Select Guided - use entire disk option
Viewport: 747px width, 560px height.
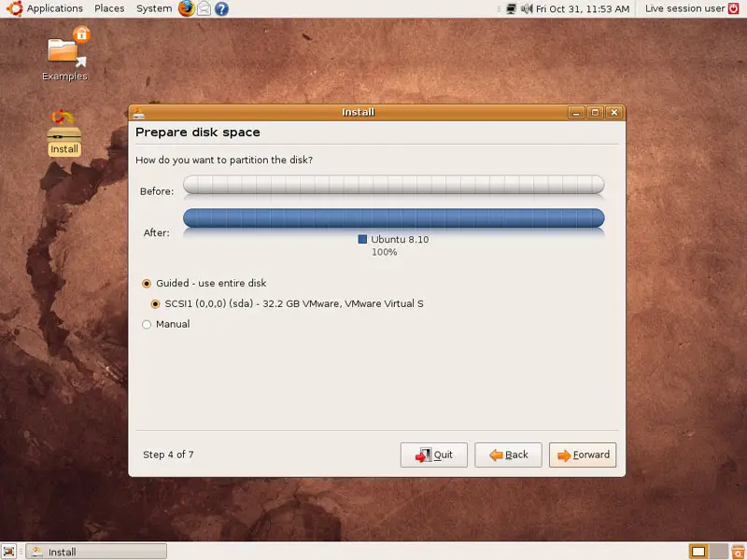click(x=204, y=284)
